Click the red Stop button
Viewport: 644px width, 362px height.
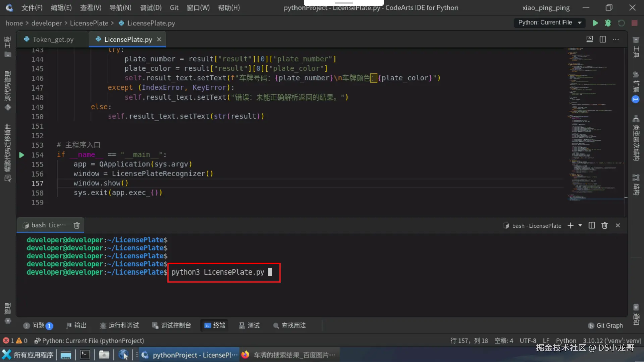[x=634, y=23]
